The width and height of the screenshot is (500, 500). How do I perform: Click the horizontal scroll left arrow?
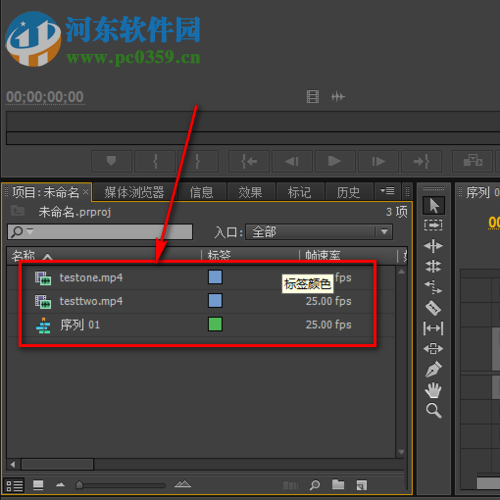13,464
